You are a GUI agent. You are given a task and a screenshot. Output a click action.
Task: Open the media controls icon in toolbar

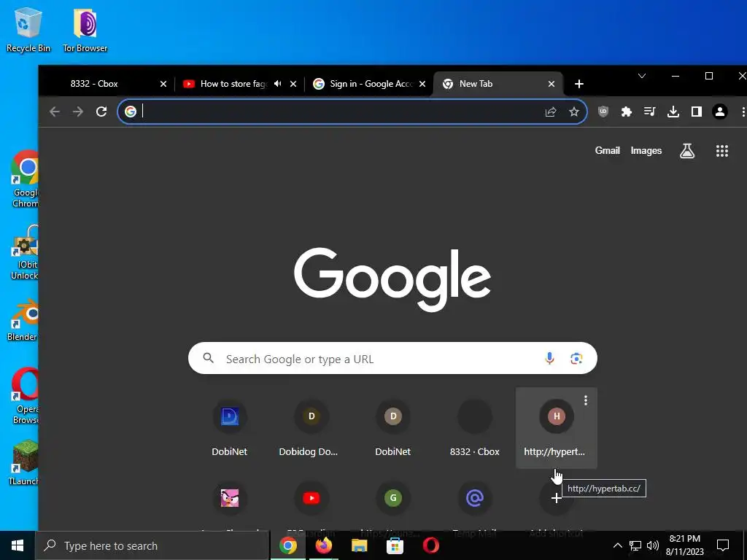tap(650, 112)
